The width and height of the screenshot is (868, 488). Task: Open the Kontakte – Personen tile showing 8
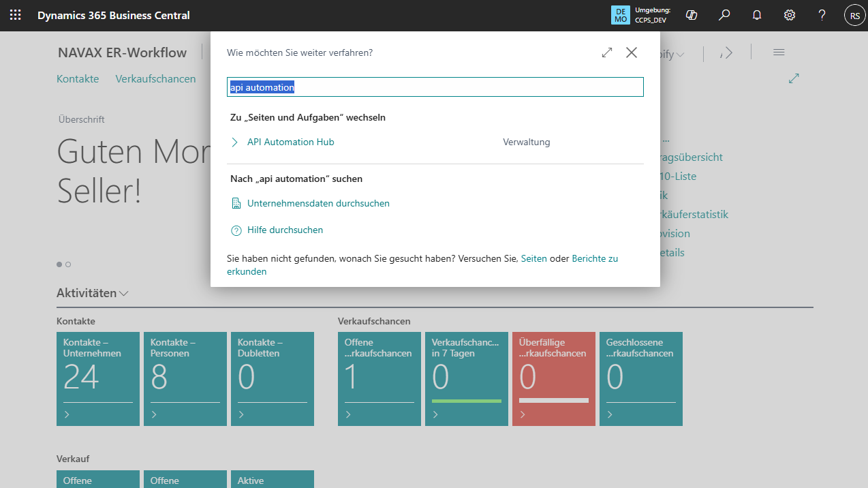pos(185,379)
